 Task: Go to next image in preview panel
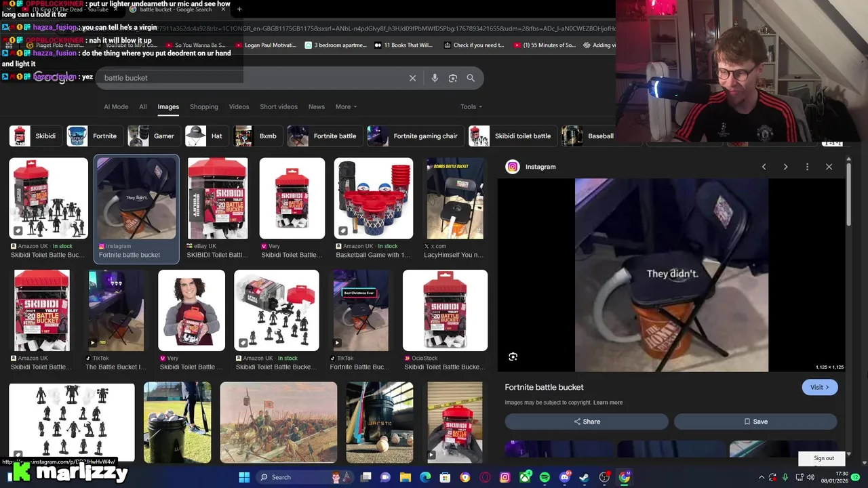pyautogui.click(x=785, y=167)
